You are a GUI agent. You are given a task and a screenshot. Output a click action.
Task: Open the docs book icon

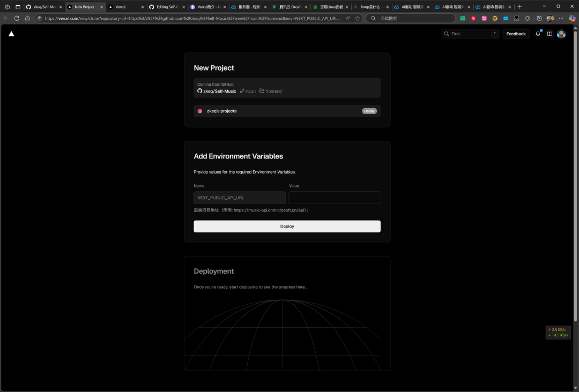(x=550, y=34)
